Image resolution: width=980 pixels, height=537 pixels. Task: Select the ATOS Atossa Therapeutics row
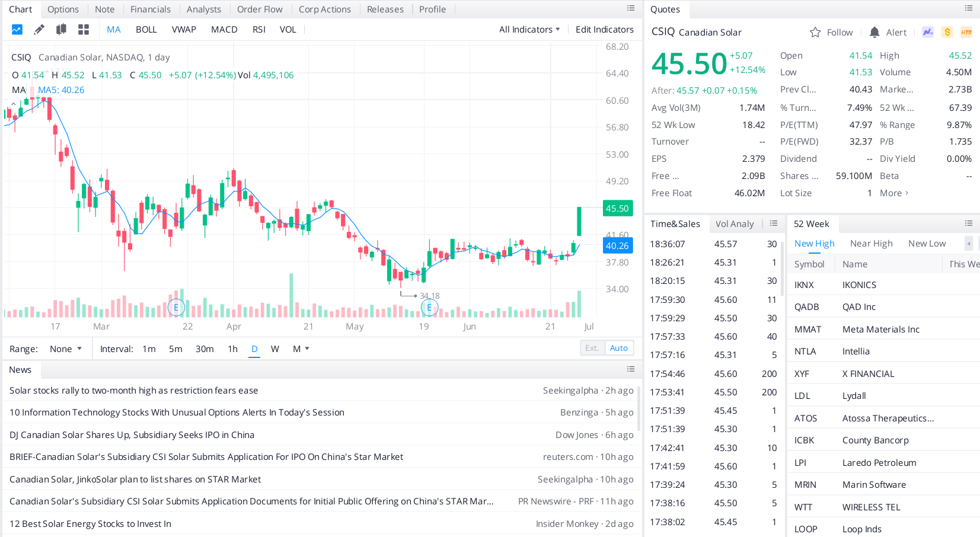(x=883, y=418)
